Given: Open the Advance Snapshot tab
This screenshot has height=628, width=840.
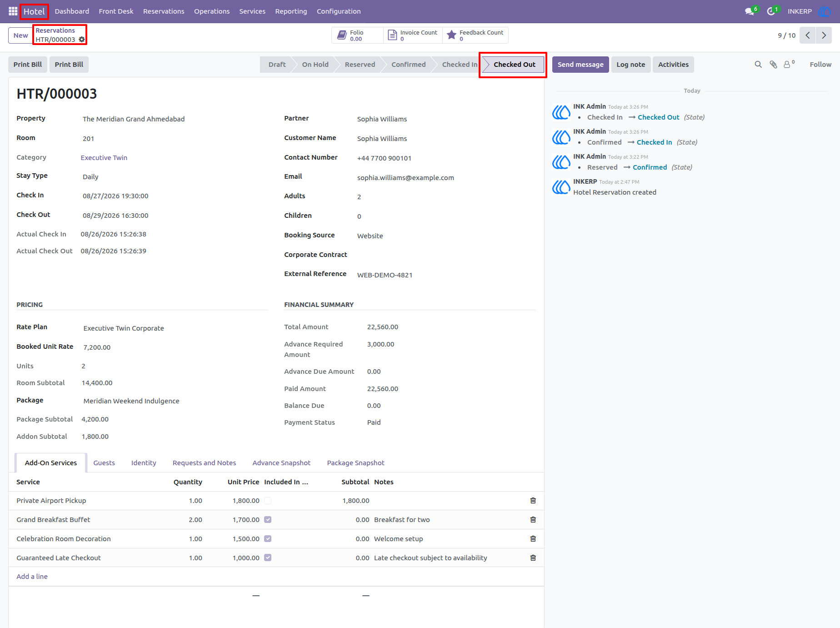Looking at the screenshot, I should [x=281, y=463].
